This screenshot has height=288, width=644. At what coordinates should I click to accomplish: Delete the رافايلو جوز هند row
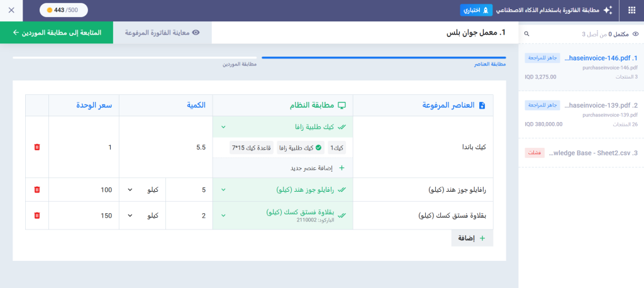click(x=36, y=189)
